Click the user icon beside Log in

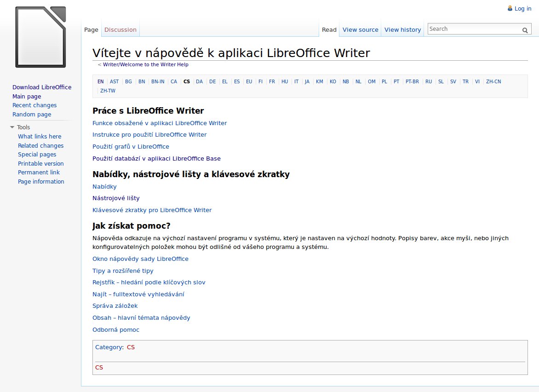[x=510, y=8]
